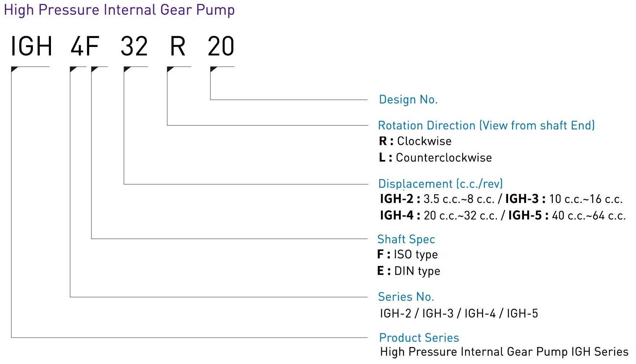Image resolution: width=636 pixels, height=364 pixels.
Task: Click the 'Product Series' heading
Action: pos(419,338)
